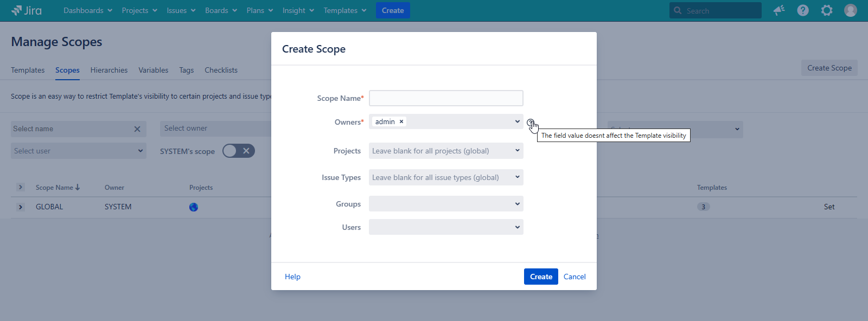This screenshot has width=868, height=321.
Task: Expand the GLOBAL scope row
Action: click(21, 207)
